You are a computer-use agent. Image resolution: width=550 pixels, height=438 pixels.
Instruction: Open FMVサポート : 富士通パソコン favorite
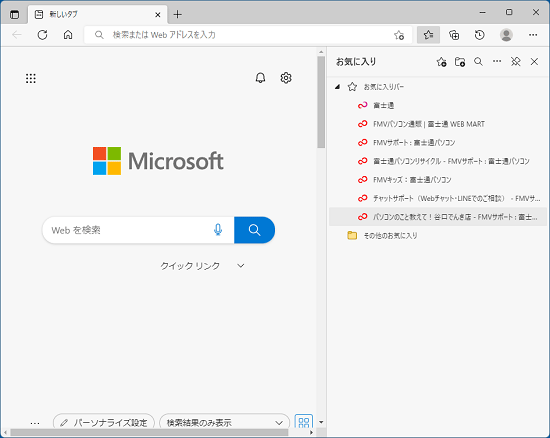point(438,142)
